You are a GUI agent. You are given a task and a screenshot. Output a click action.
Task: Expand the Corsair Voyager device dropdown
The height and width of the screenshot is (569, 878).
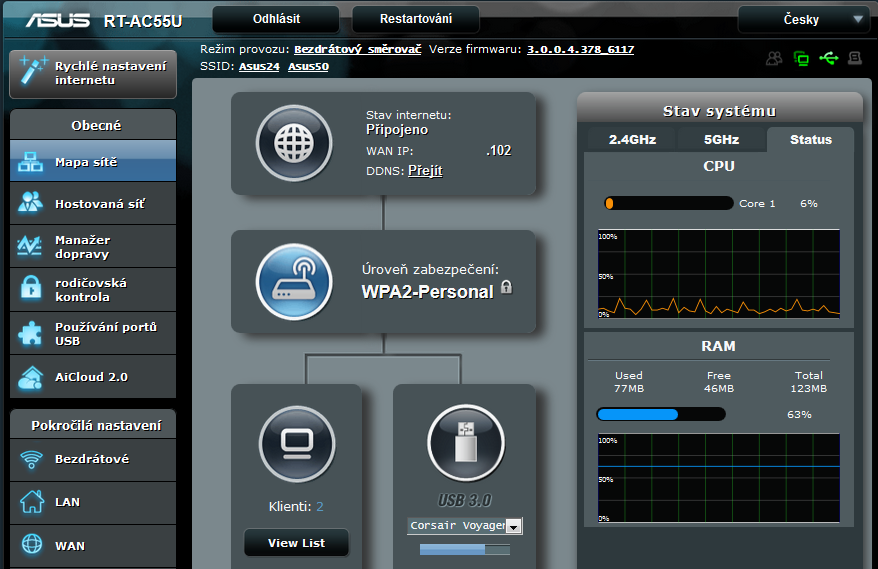tap(514, 526)
